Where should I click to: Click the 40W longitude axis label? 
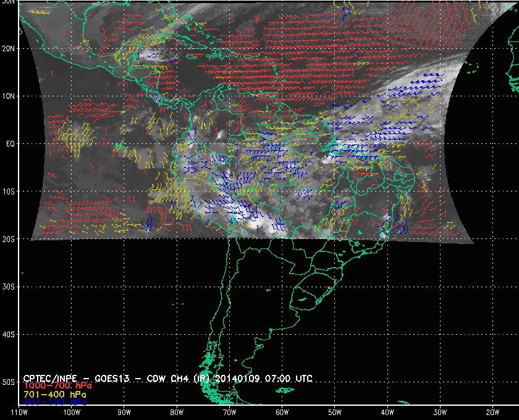coord(387,413)
